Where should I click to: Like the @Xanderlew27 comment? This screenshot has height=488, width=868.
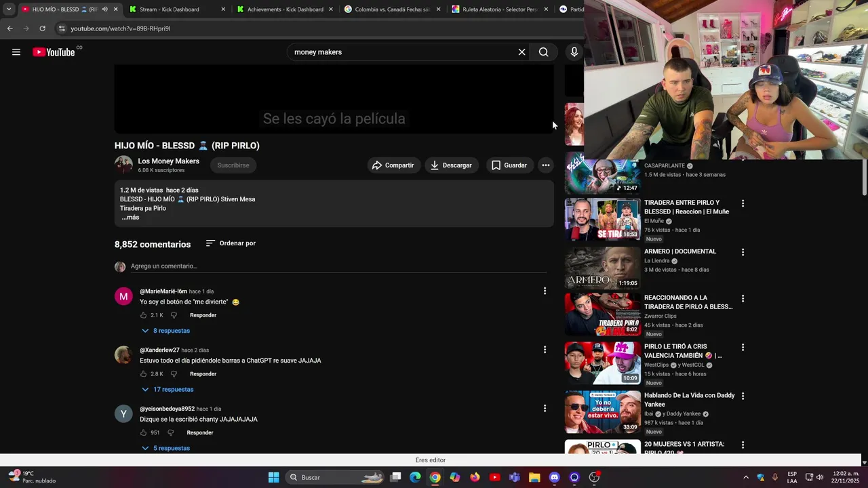click(x=143, y=374)
